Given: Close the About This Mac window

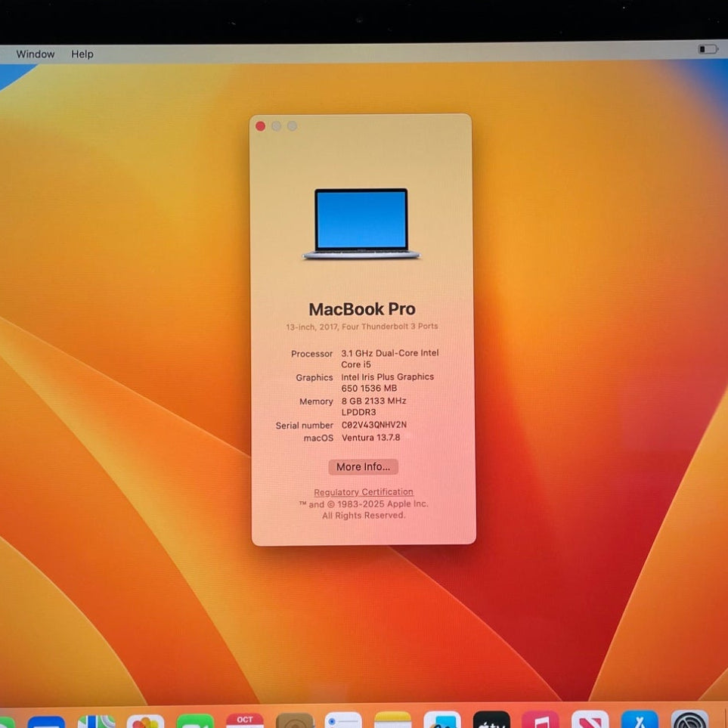Looking at the screenshot, I should tap(261, 126).
